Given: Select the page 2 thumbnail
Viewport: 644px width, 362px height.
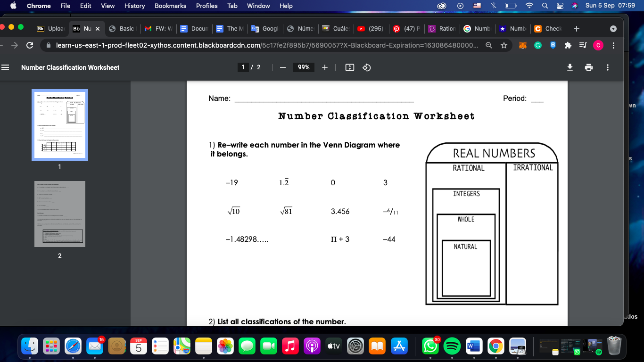Looking at the screenshot, I should pyautogui.click(x=59, y=214).
